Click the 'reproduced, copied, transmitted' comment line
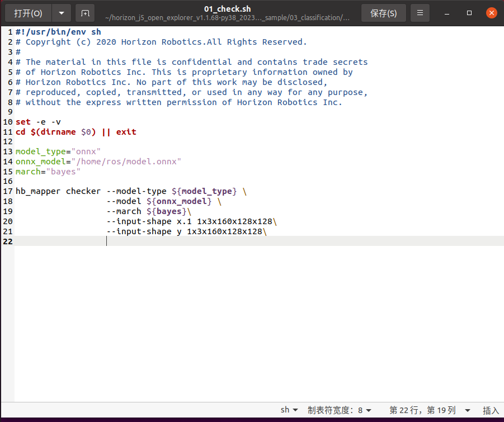Viewport: 504px width, 422px height. (191, 92)
